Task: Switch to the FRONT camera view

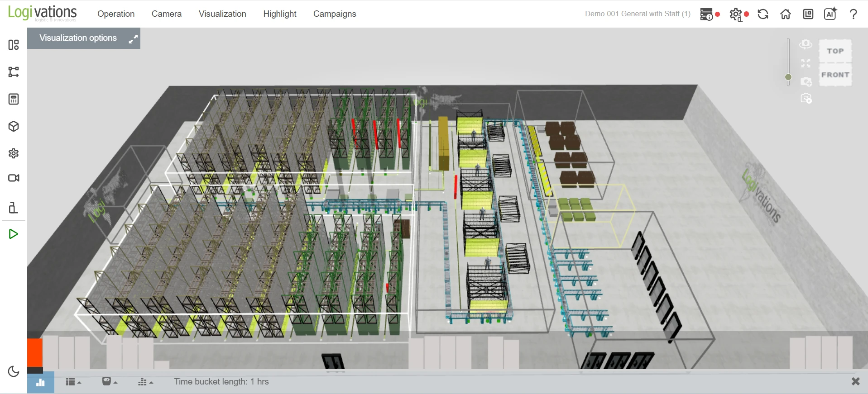Action: click(835, 75)
